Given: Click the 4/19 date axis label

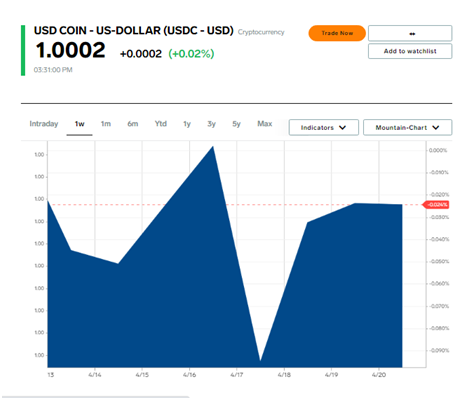Looking at the screenshot, I should 331,375.
